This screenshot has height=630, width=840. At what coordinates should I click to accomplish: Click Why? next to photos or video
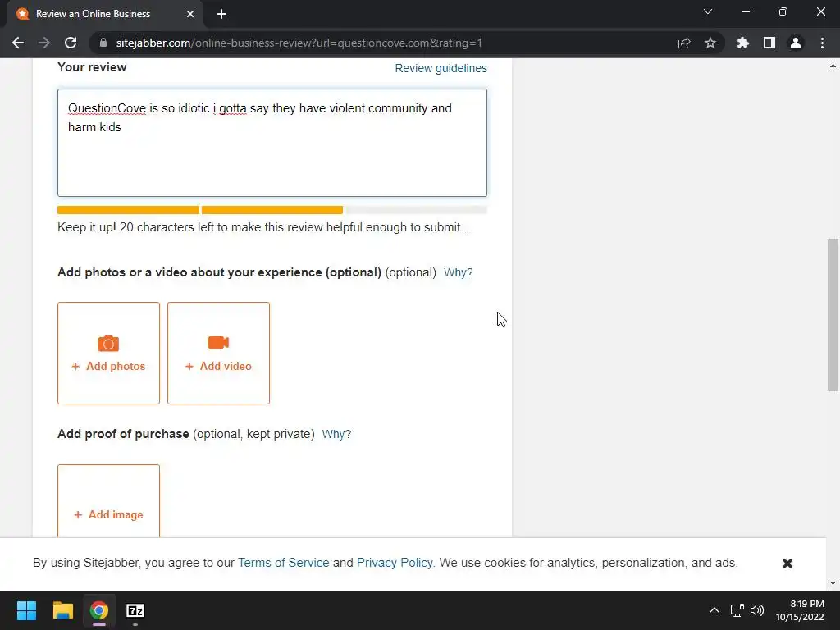(x=458, y=272)
